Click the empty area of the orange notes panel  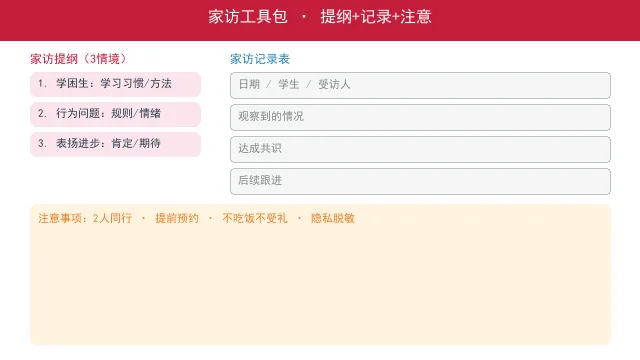tap(320, 286)
